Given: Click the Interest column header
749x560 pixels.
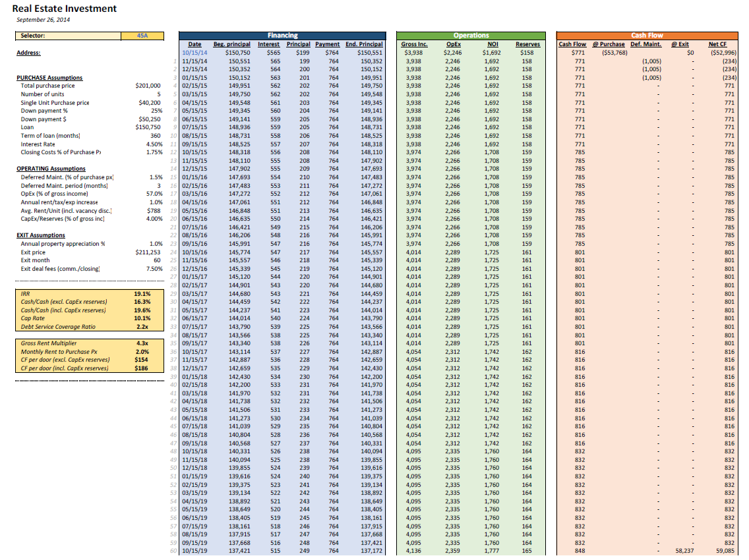Looking at the screenshot, I should [268, 44].
